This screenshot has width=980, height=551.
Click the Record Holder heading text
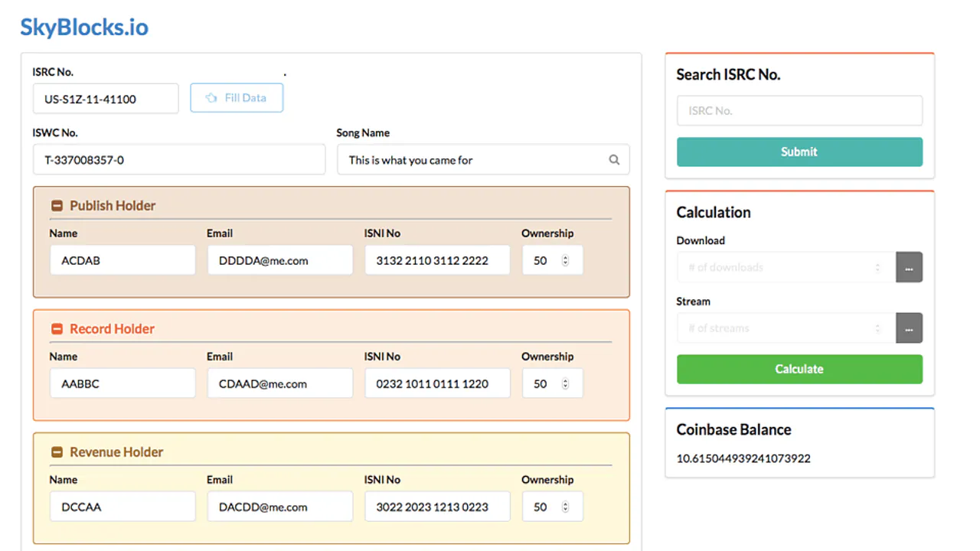click(112, 329)
